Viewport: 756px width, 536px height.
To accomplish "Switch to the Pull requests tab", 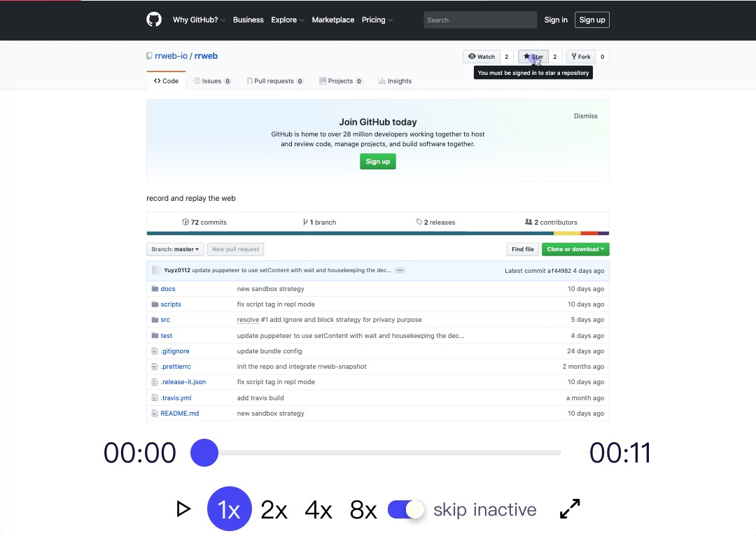I will 275,81.
